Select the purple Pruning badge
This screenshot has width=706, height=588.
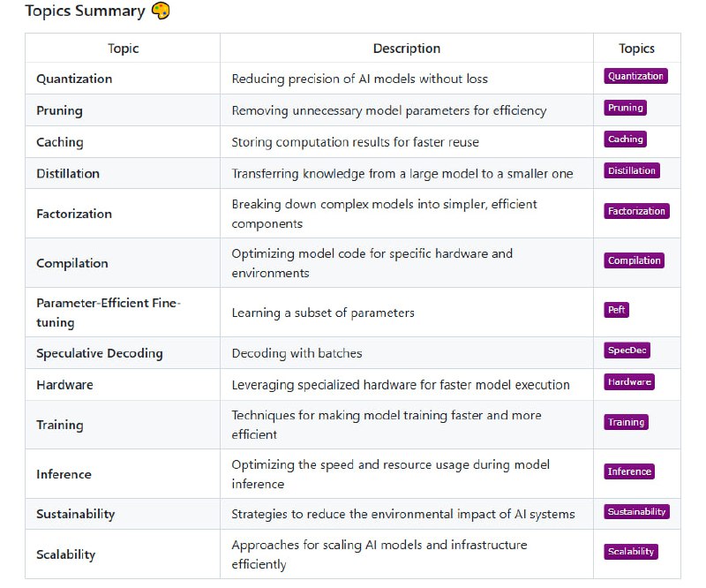pos(626,108)
